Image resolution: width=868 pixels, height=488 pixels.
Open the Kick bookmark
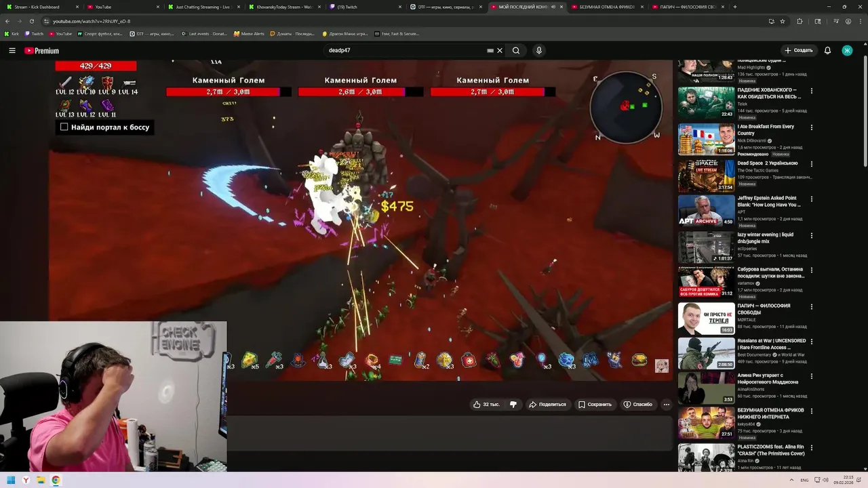click(x=12, y=33)
